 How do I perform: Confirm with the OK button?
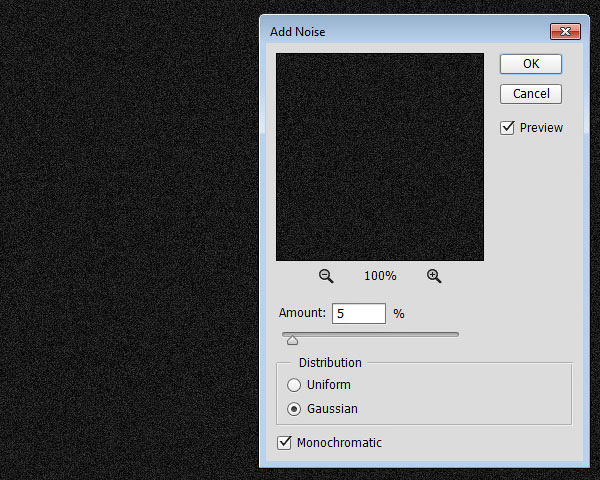[531, 64]
